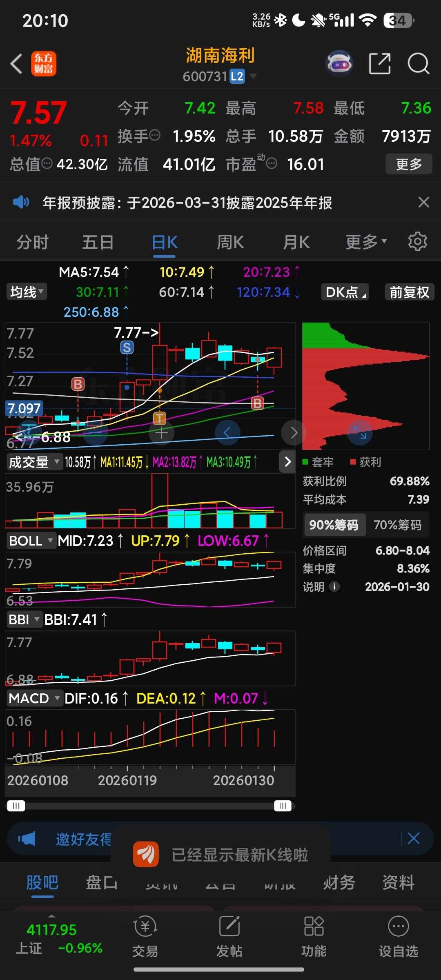
Task: Switch to the 分时 tab
Action: [33, 242]
